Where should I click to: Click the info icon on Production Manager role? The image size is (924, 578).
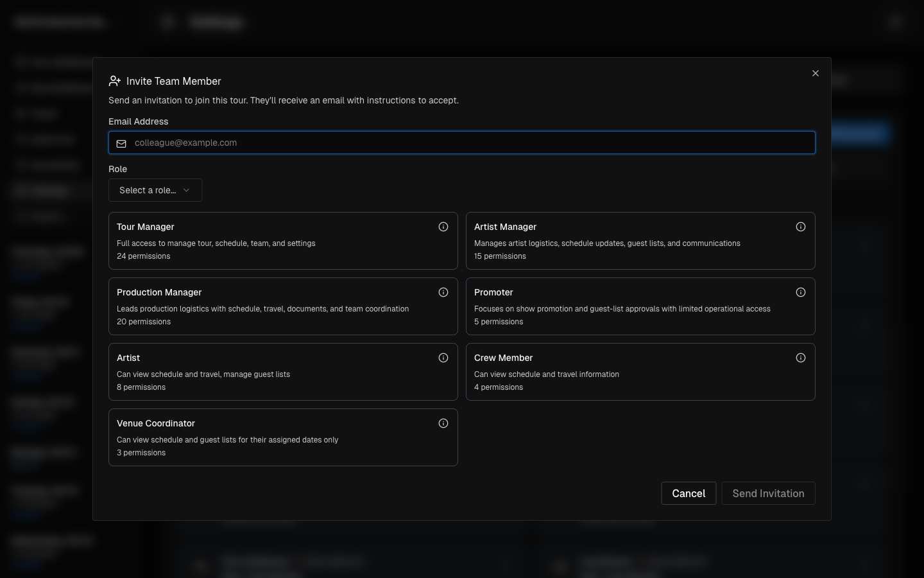(x=443, y=292)
